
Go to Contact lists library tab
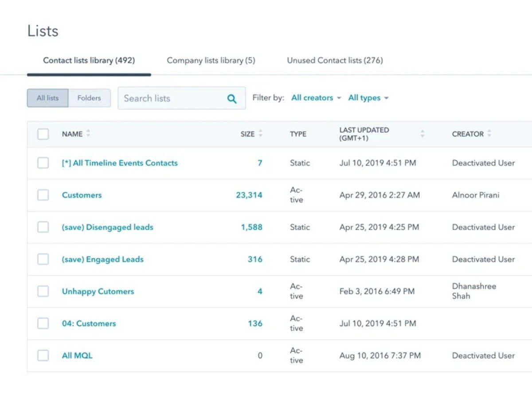[89, 60]
